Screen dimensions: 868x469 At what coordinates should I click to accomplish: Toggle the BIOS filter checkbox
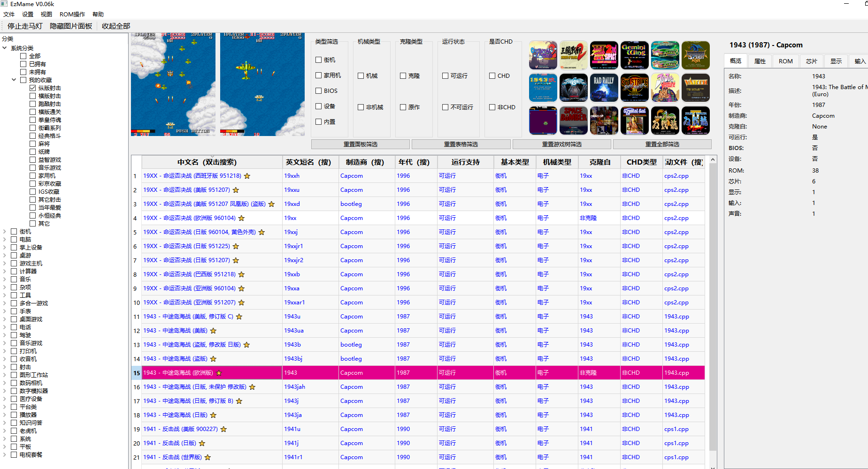319,91
